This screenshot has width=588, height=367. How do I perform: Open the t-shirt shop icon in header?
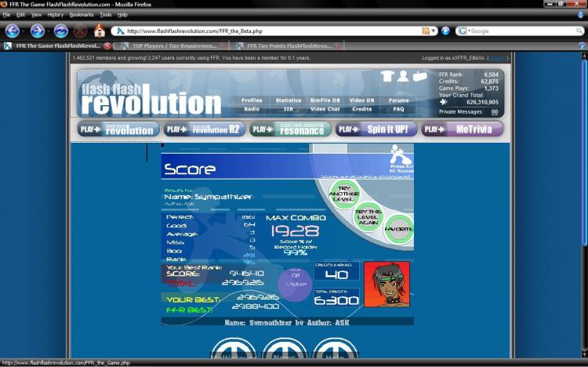[387, 76]
